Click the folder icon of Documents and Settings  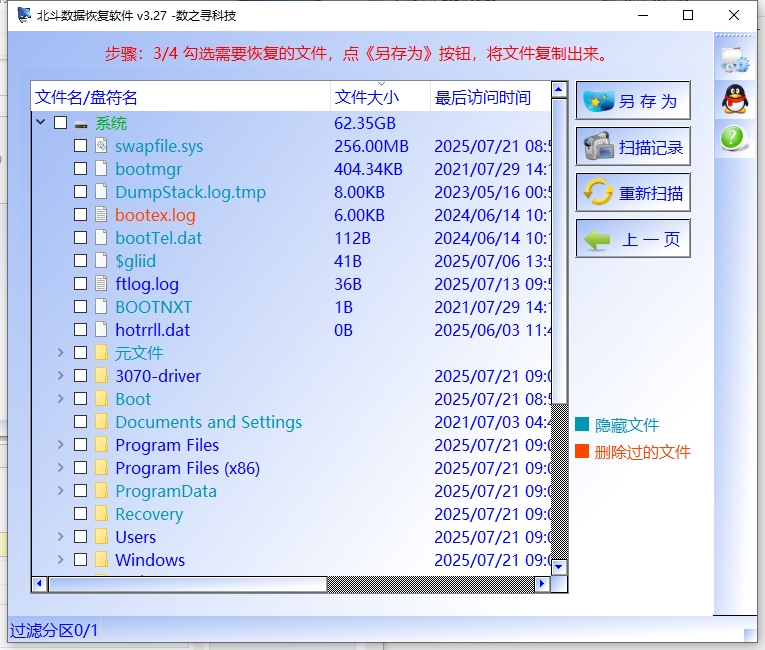[101, 421]
